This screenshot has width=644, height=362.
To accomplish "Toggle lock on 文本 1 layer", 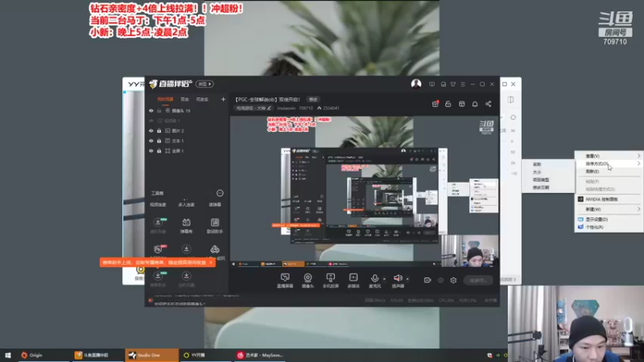I will [x=159, y=141].
